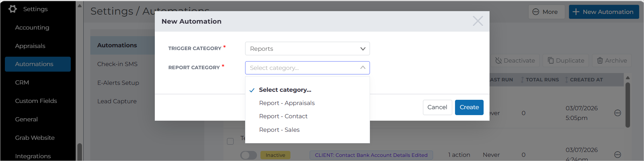The width and height of the screenshot is (644, 161).
Task: Open the Trigger Category dropdown showing Reports
Action: pos(307,49)
